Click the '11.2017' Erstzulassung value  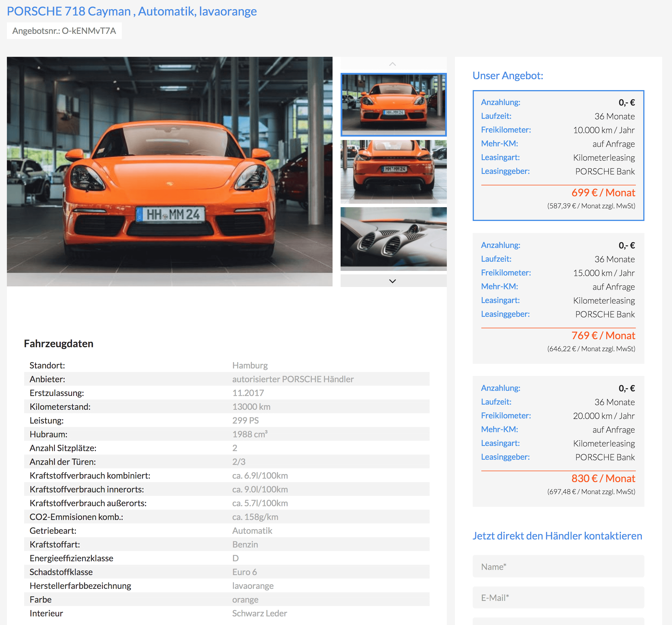(248, 393)
